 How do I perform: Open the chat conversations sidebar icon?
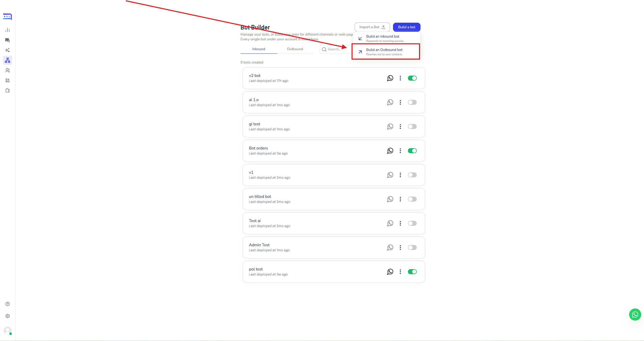click(x=8, y=40)
